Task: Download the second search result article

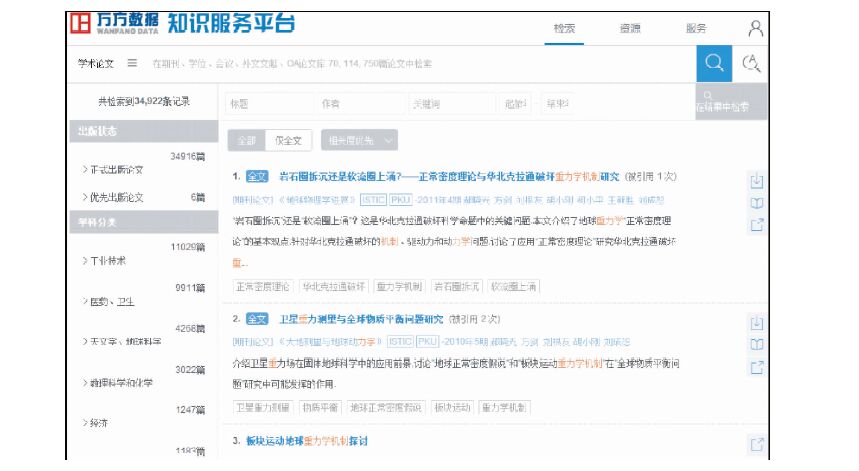Action: click(x=757, y=323)
